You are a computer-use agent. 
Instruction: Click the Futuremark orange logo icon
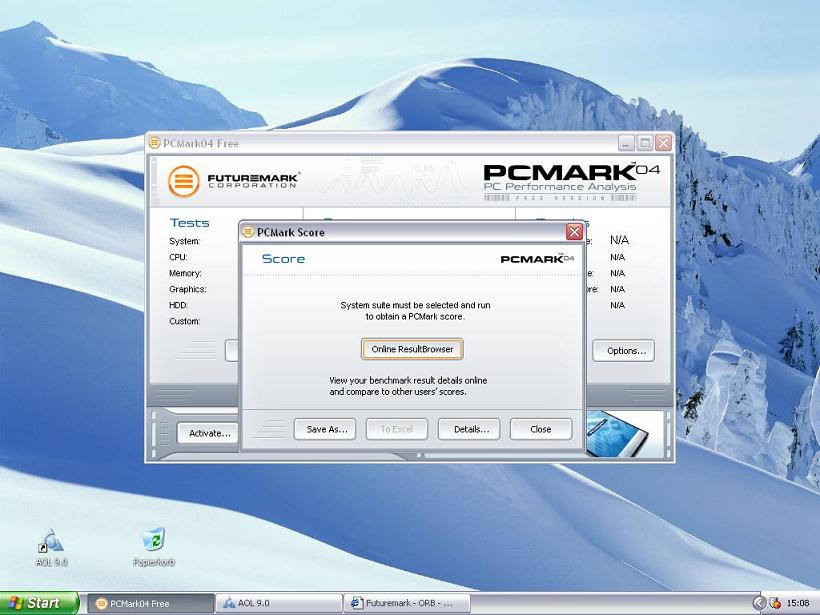pos(184,181)
